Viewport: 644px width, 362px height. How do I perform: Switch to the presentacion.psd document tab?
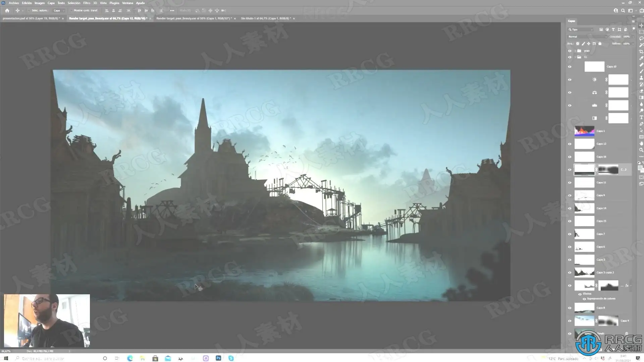coord(32,18)
